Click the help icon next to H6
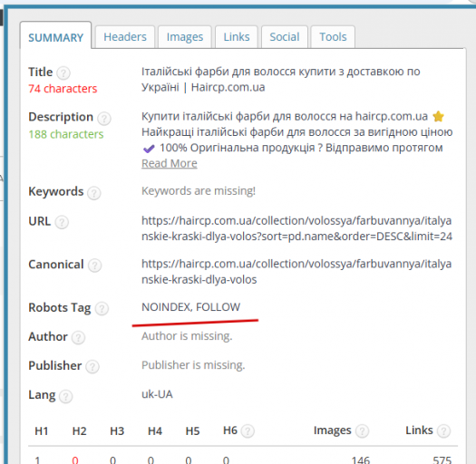 coord(248,431)
